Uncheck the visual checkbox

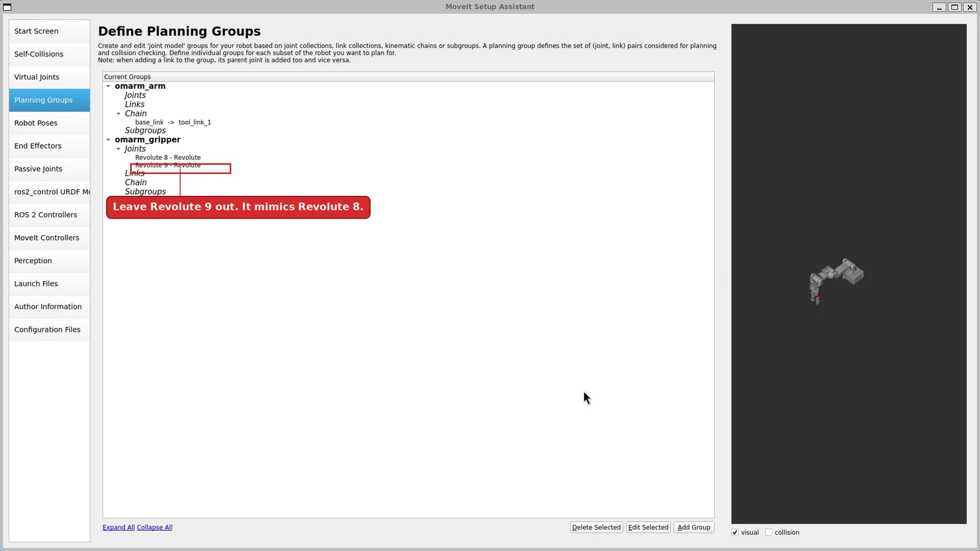[x=735, y=533]
